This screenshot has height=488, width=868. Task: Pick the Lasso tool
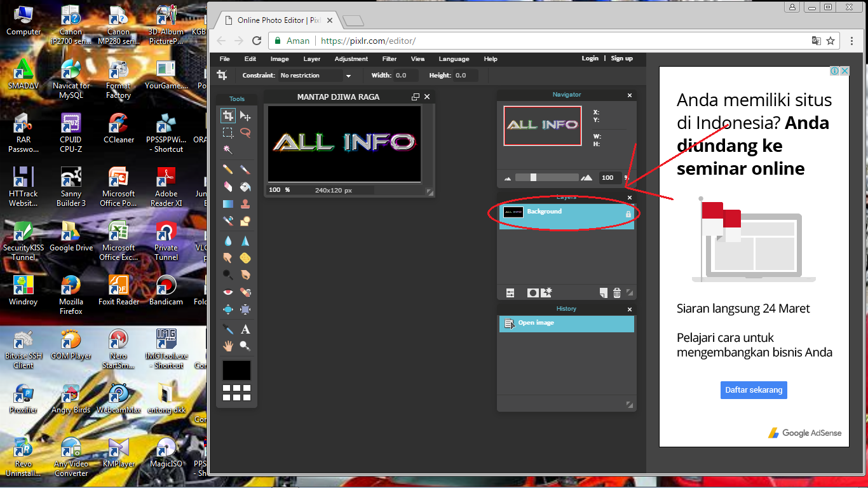tap(245, 133)
